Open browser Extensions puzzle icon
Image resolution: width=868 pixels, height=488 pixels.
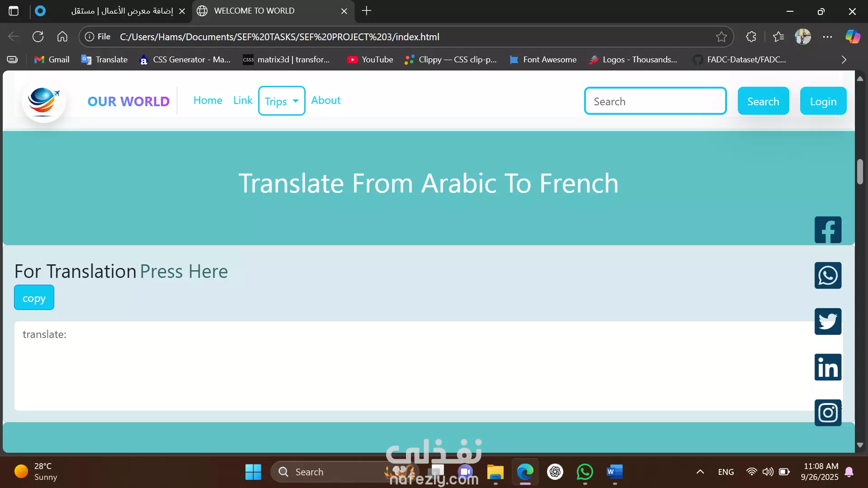pyautogui.click(x=751, y=37)
